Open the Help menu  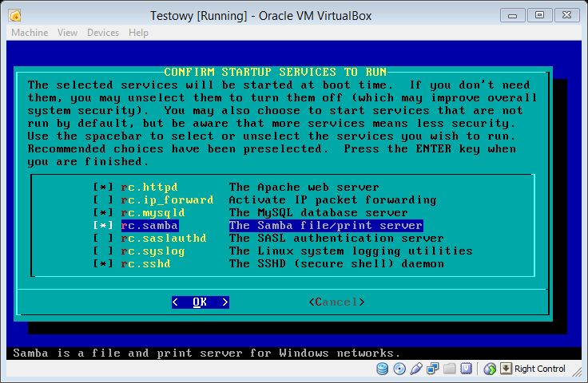139,33
